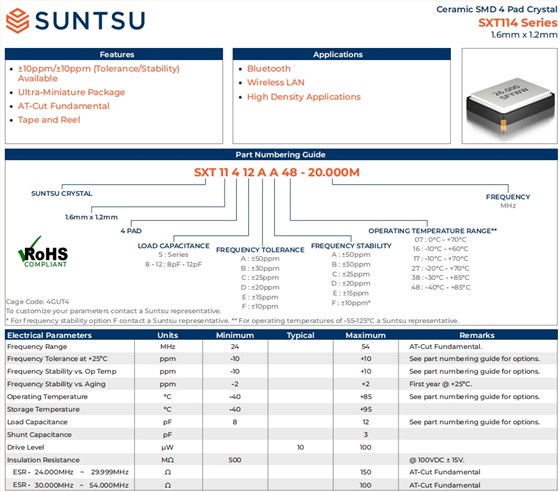
Task: Select '07 : 0°C - +70°C' option text
Action: pyautogui.click(x=440, y=240)
